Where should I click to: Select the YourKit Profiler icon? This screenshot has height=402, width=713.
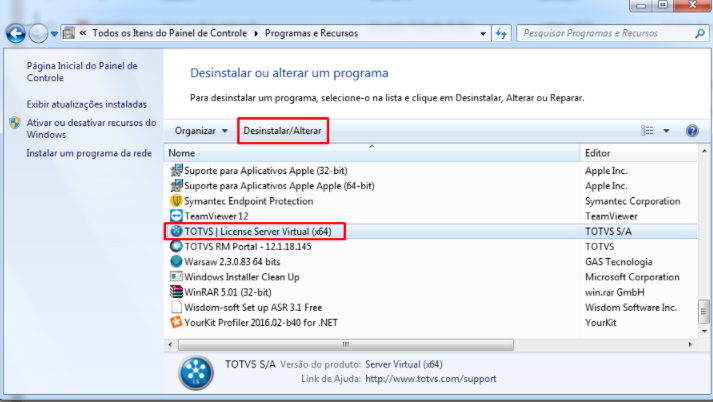[176, 322]
